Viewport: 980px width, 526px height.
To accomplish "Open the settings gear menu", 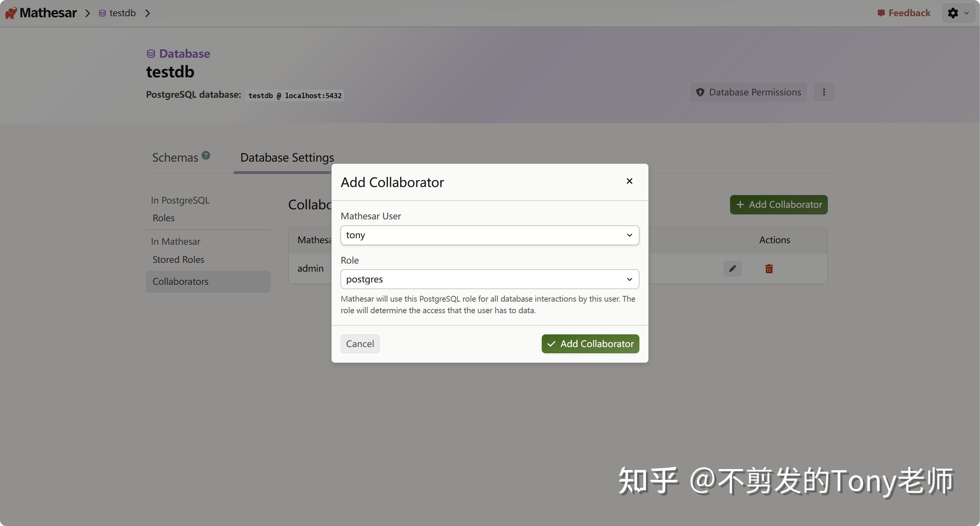I will (x=953, y=13).
